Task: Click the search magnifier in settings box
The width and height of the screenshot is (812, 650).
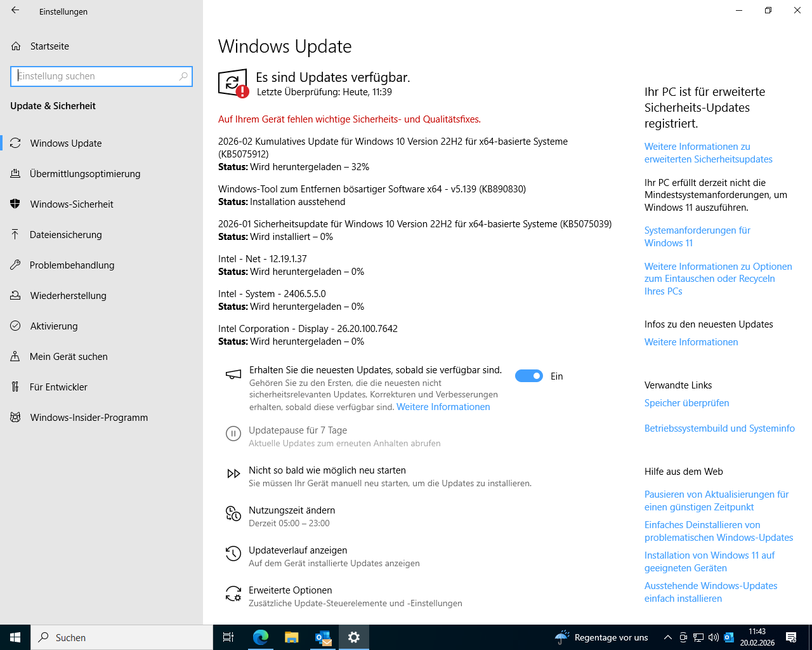Action: tap(183, 76)
